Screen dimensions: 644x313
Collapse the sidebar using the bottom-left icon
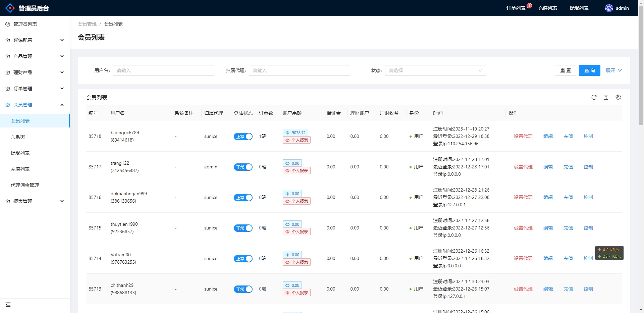8,305
